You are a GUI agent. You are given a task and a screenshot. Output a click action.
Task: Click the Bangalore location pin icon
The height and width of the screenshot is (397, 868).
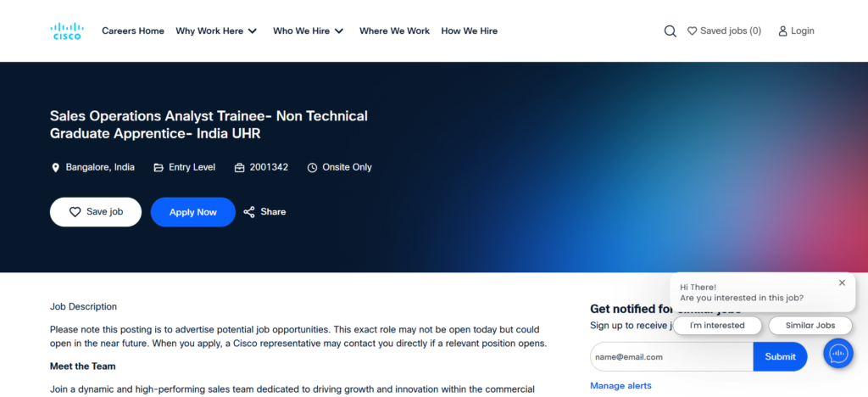coord(56,168)
